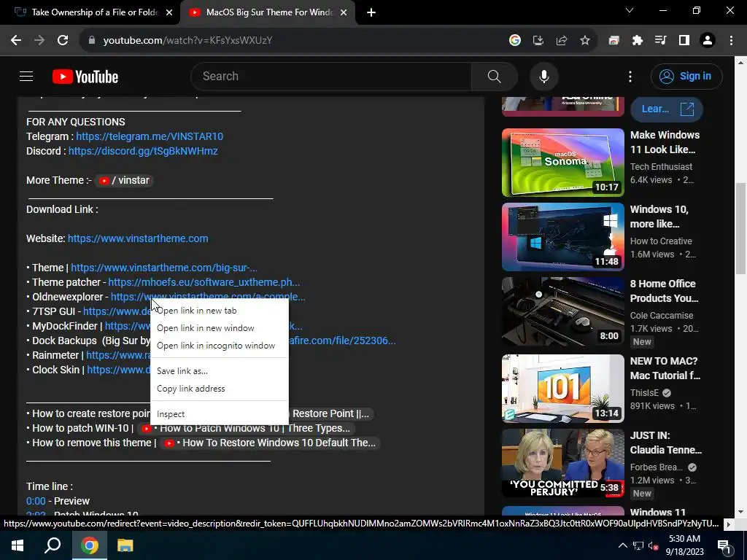The height and width of the screenshot is (560, 747).
Task: Open the vinstar channel chip
Action: [124, 181]
